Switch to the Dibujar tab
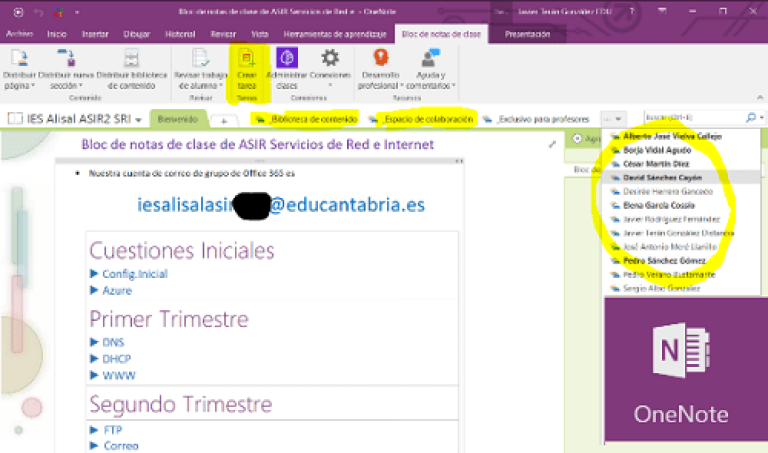Image resolution: width=768 pixels, height=453 pixels. pyautogui.click(x=137, y=34)
